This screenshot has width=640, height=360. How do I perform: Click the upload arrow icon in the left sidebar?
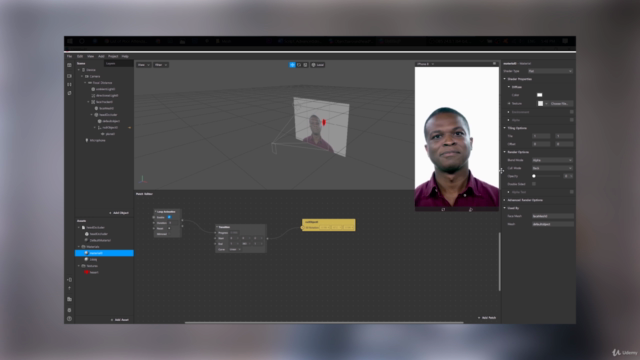(x=69, y=289)
